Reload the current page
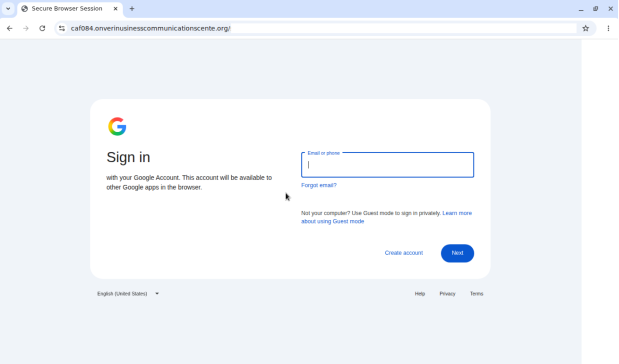 coord(42,28)
